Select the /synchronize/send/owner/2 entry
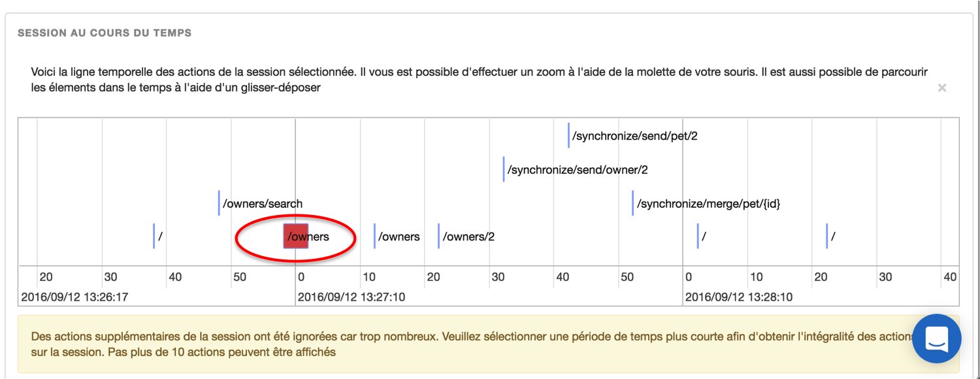The height and width of the screenshot is (379, 980). 577,170
